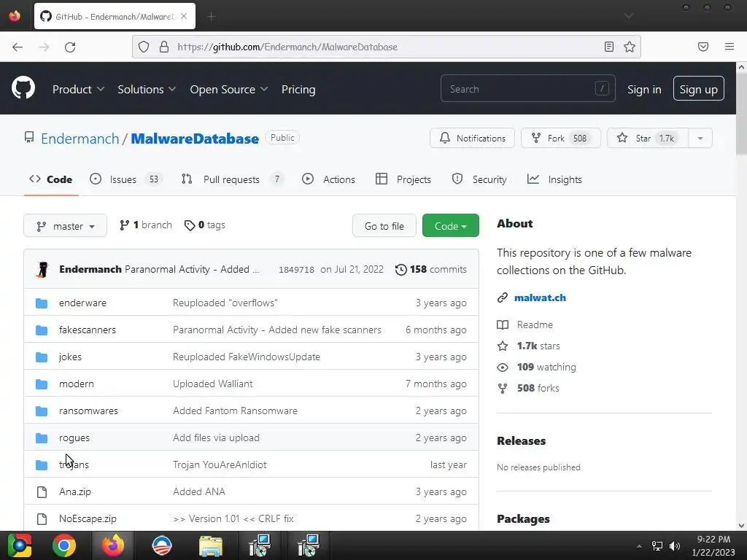
Task: Switch to the Insights tab
Action: 554,179
